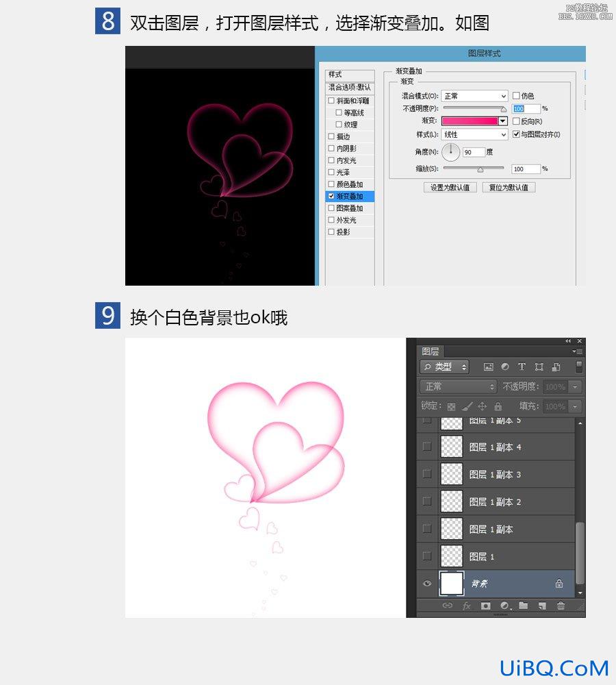This screenshot has height=685, width=616.
Task: Select 颜色叠加 style entry
Action: click(350, 184)
